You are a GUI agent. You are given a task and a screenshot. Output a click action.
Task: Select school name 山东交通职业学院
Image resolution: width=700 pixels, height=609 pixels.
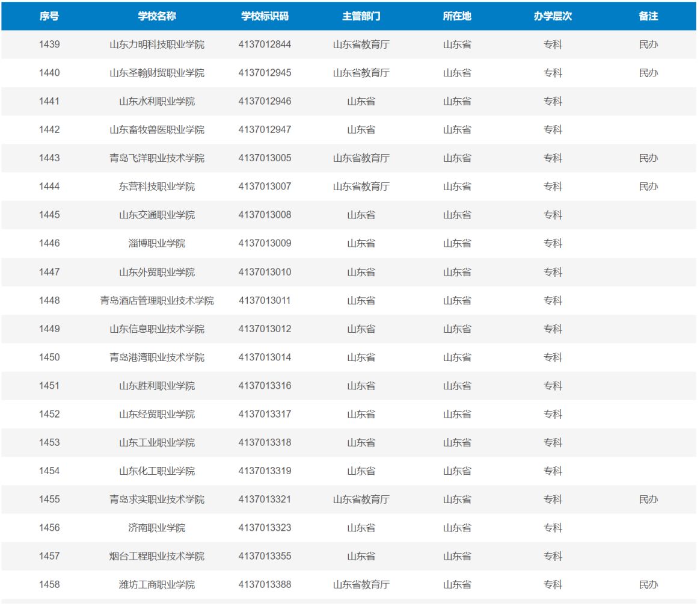157,215
